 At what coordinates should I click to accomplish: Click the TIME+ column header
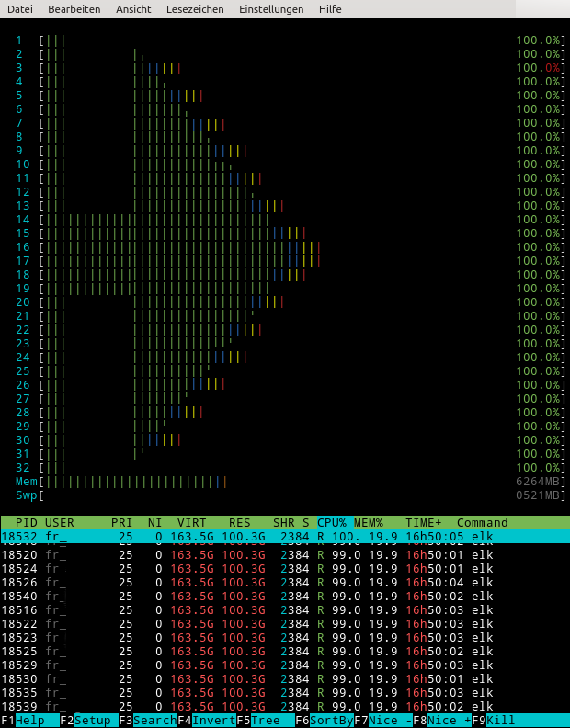(424, 522)
